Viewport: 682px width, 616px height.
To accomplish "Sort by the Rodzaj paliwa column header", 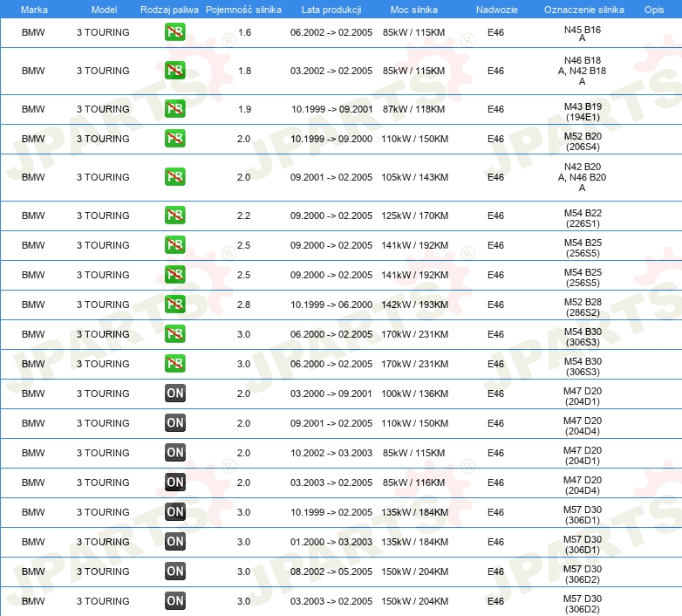I will tap(169, 9).
